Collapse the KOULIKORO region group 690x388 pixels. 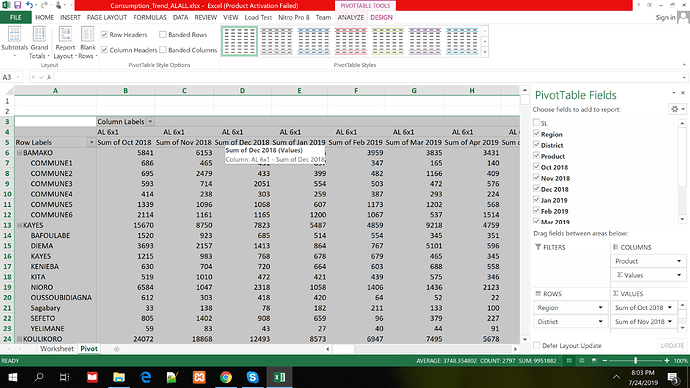[19, 339]
